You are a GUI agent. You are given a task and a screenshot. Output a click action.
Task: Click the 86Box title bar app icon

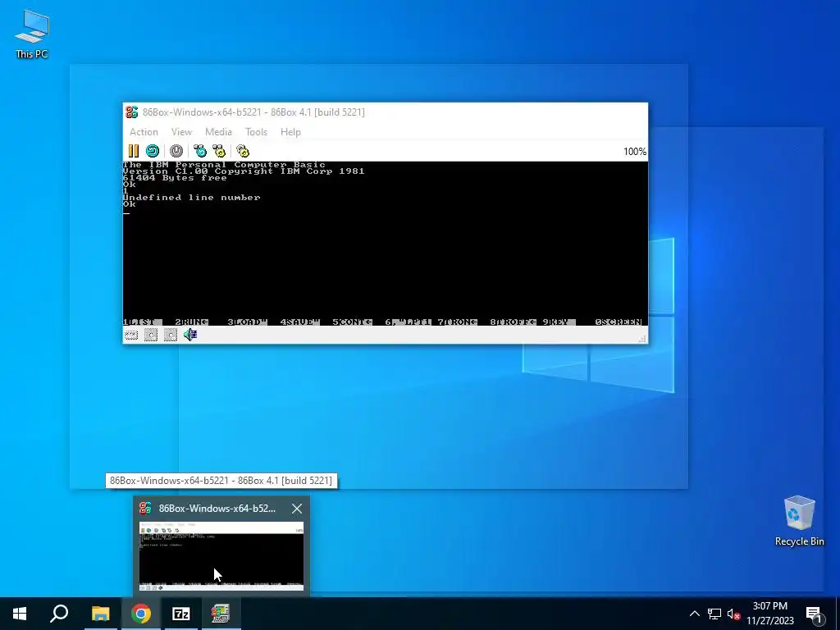(132, 112)
